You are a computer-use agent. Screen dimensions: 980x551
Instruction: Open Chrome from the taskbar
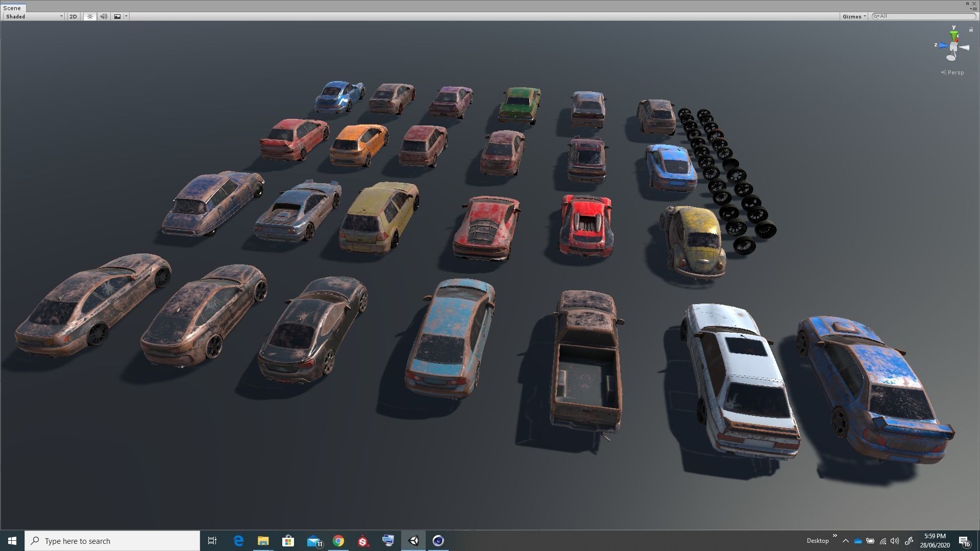pos(338,541)
